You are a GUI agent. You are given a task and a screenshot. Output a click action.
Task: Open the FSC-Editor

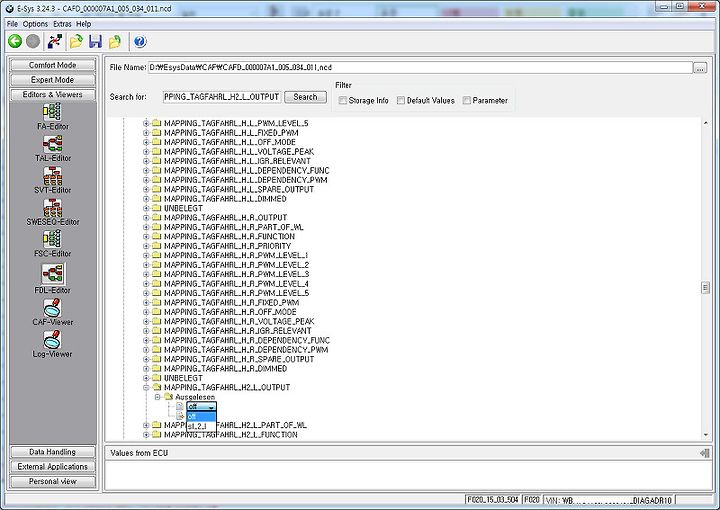(52, 244)
